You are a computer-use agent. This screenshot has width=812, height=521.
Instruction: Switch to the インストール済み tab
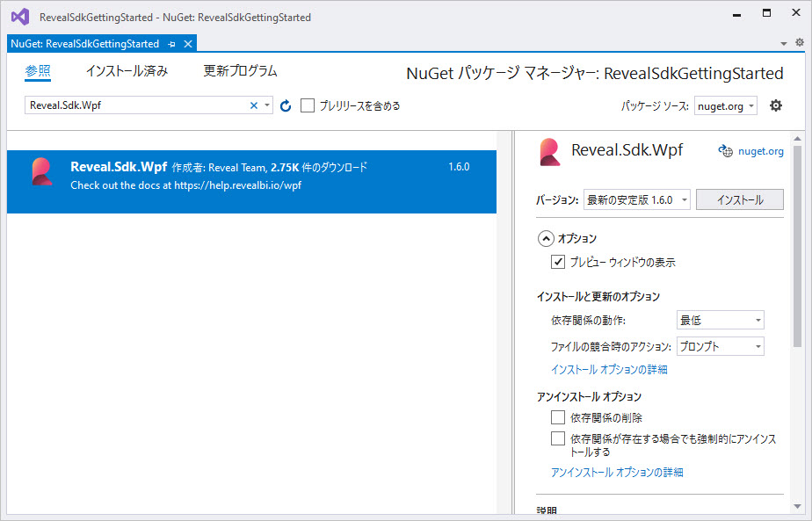127,71
